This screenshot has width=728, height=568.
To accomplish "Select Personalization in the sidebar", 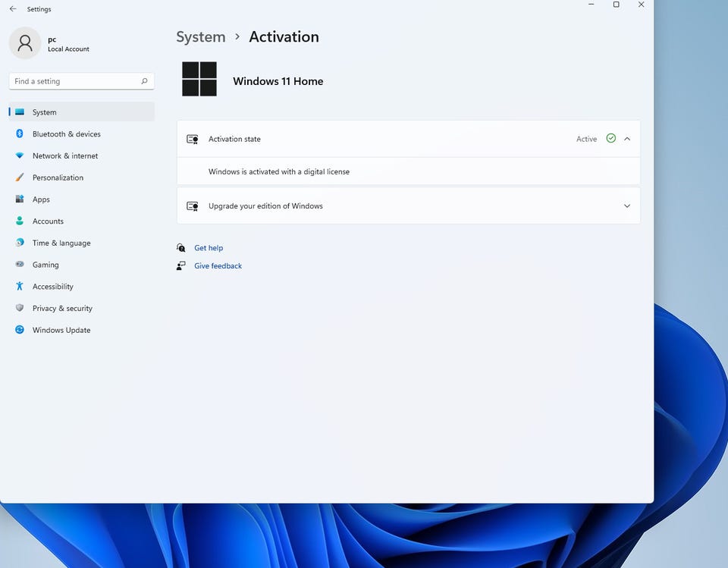I will coord(82,177).
